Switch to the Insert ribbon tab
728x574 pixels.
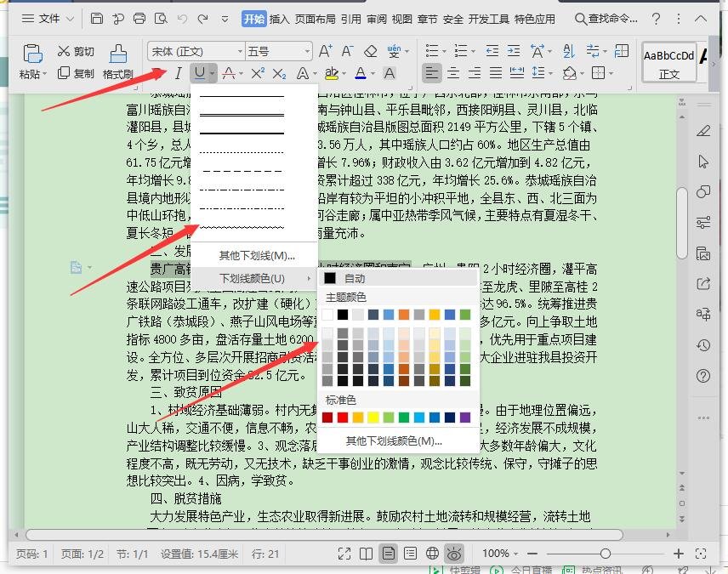pos(280,18)
